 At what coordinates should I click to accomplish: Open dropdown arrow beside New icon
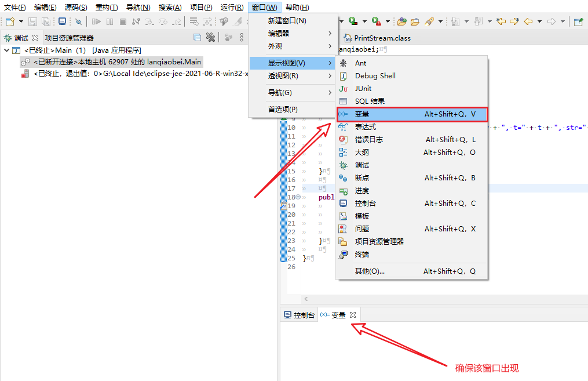click(21, 21)
